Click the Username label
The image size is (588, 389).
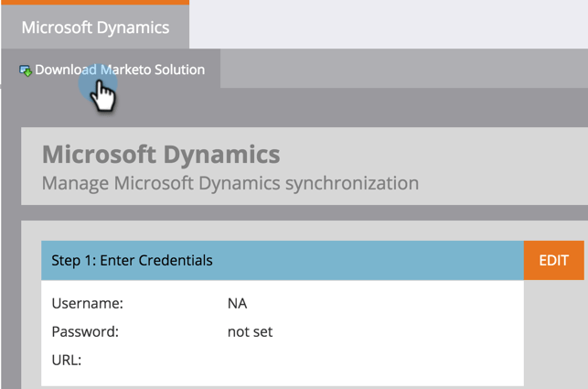point(87,303)
